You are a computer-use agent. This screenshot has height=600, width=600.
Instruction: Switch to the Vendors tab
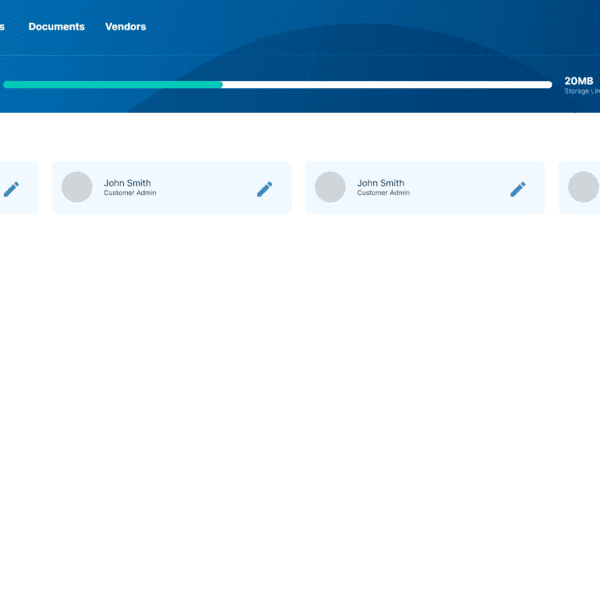click(x=125, y=27)
